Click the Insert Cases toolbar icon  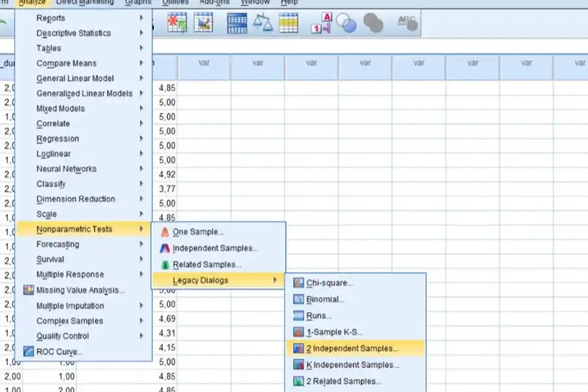177,23
